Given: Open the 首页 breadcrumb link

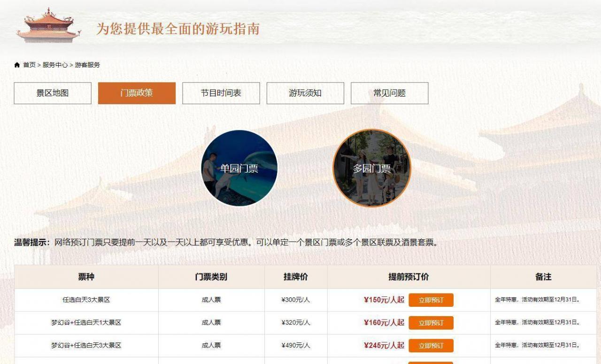Looking at the screenshot, I should click(x=30, y=65).
